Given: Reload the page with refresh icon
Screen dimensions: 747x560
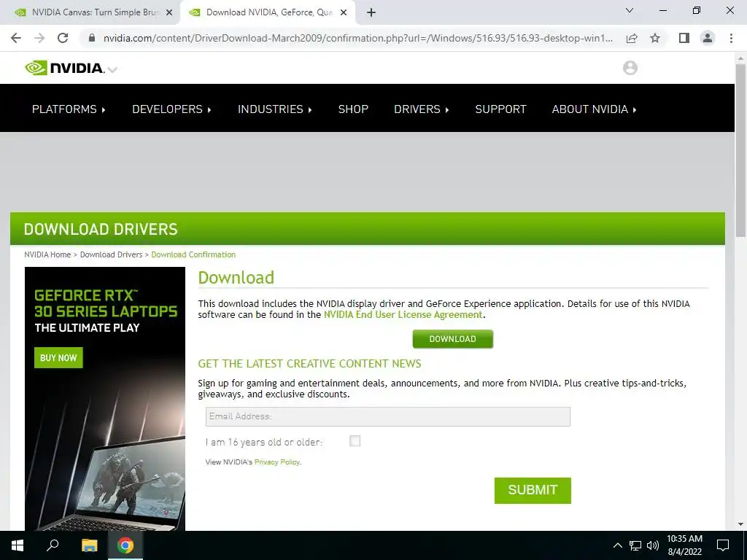Looking at the screenshot, I should 63,38.
